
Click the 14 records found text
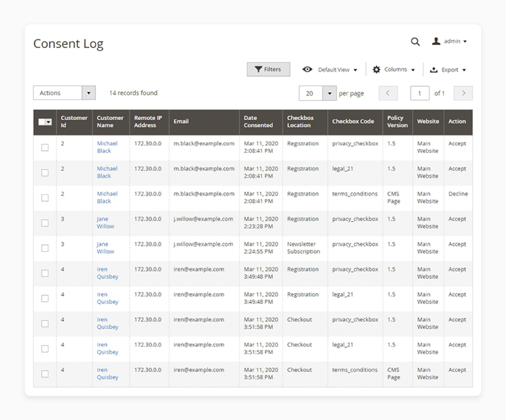(x=133, y=93)
